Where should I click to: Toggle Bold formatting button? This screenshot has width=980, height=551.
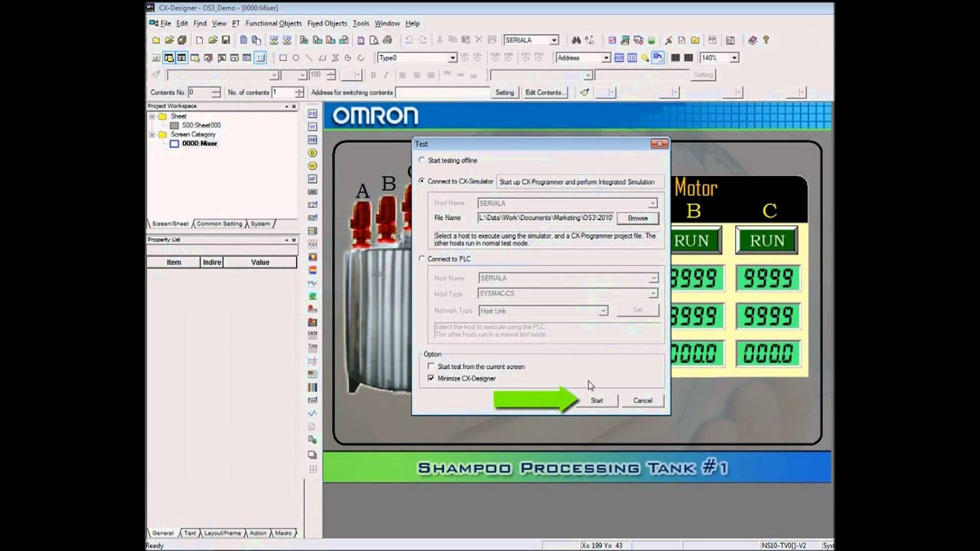tap(373, 75)
